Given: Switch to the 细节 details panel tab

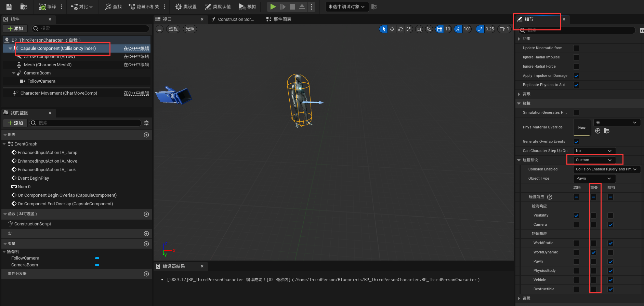Looking at the screenshot, I should (x=529, y=19).
